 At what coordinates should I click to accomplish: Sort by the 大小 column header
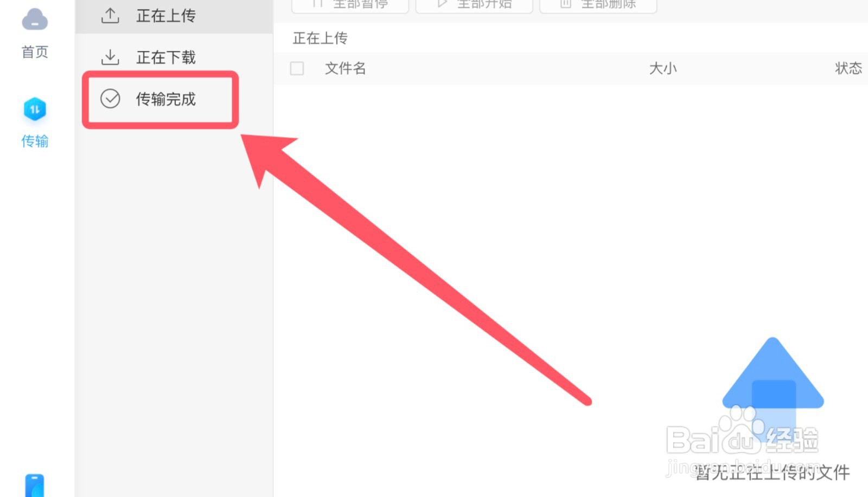tap(663, 68)
